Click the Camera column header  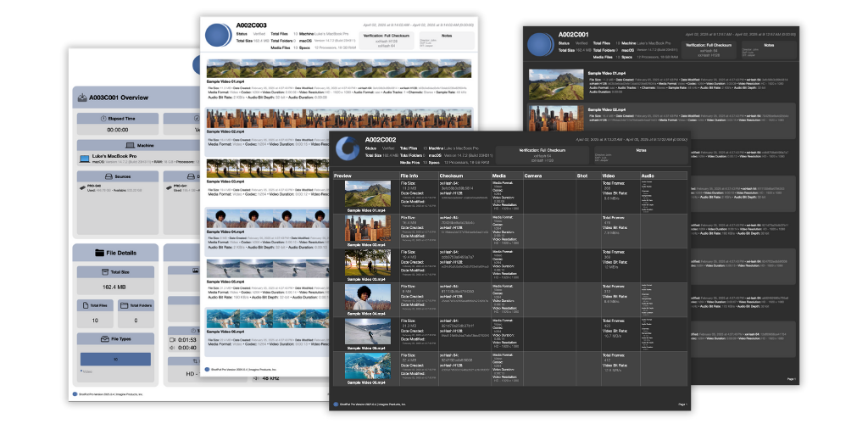[534, 176]
